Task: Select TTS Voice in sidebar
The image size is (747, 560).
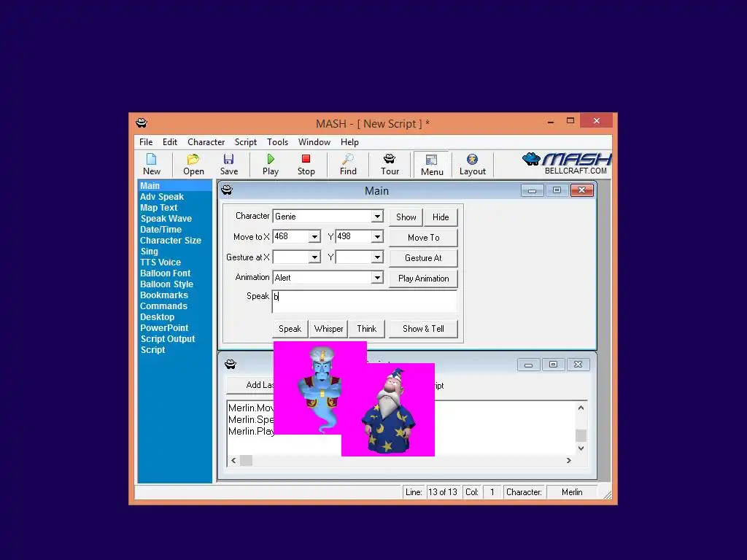Action: 160,262
